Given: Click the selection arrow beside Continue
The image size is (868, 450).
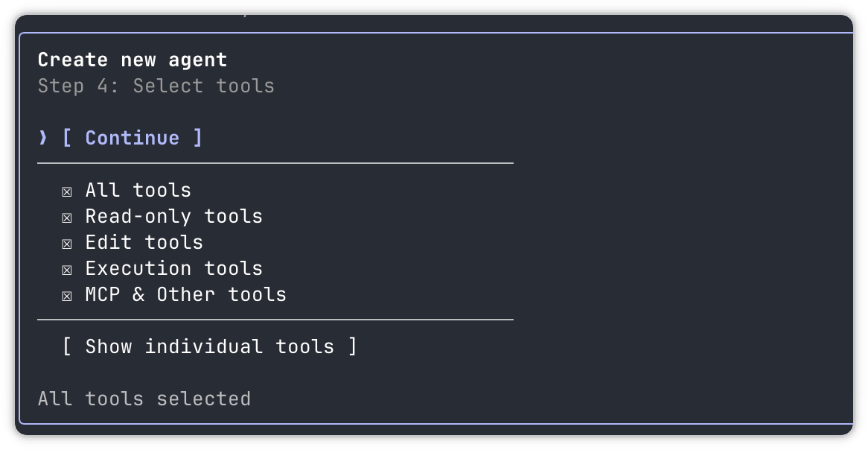Looking at the screenshot, I should click(x=43, y=138).
